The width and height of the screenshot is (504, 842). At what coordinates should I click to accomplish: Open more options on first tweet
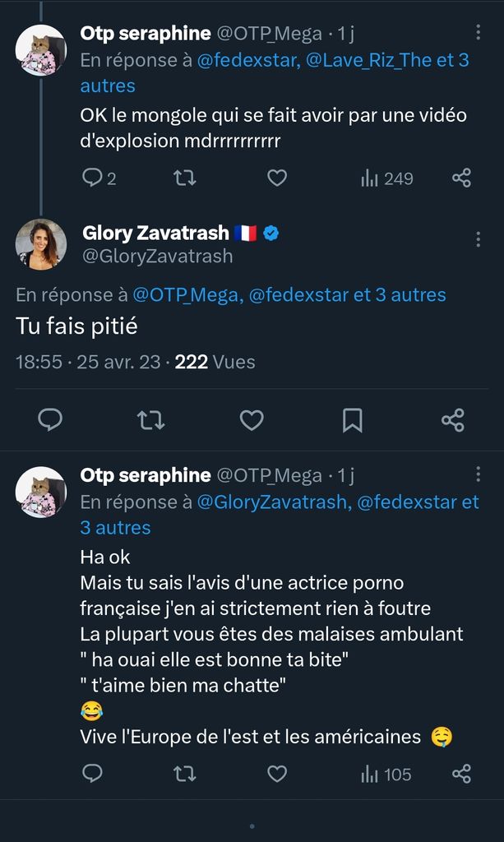(479, 32)
